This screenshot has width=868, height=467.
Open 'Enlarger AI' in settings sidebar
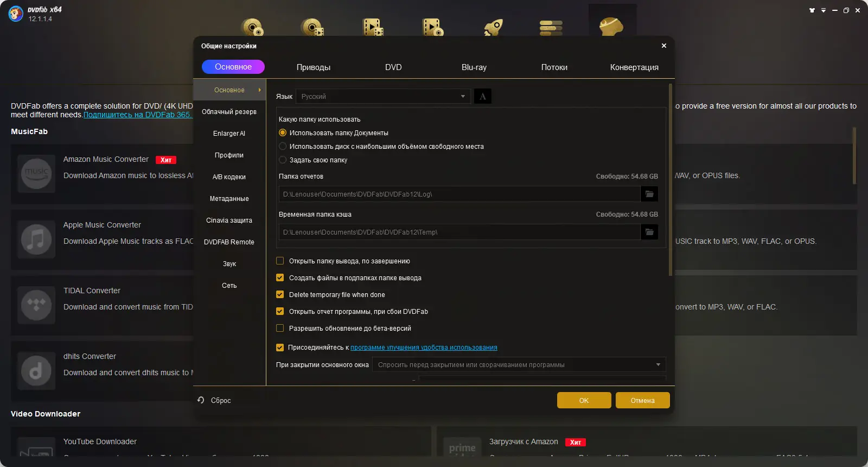click(x=229, y=134)
